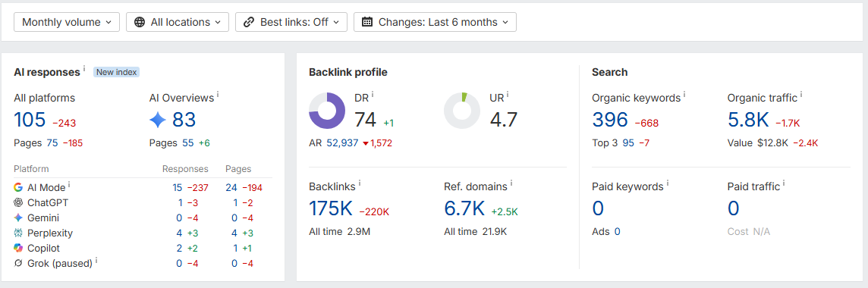Click the info icon next to Backlinks
Screen dimensions: 868x288
360,183
